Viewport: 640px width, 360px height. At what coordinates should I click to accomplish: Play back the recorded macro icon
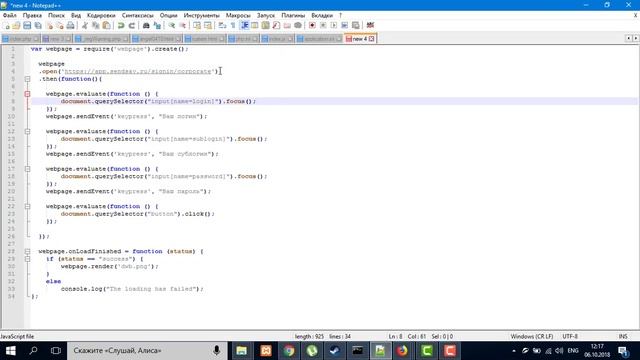click(333, 25)
